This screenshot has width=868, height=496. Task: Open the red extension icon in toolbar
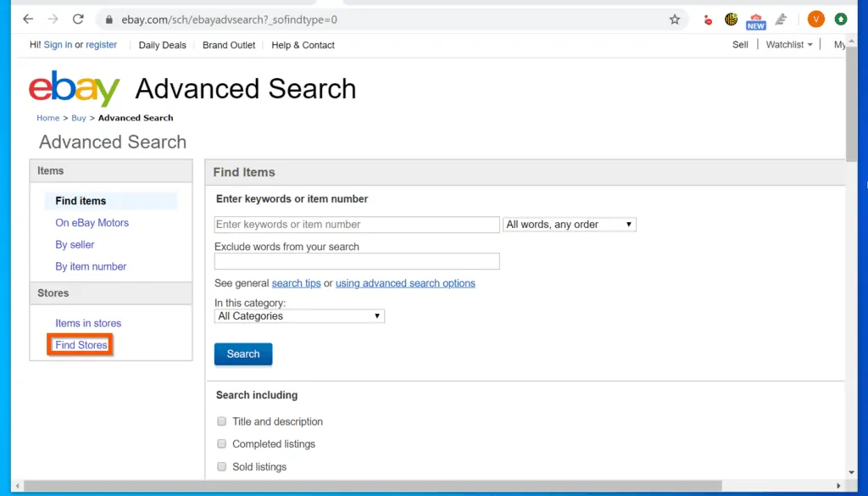coord(708,20)
